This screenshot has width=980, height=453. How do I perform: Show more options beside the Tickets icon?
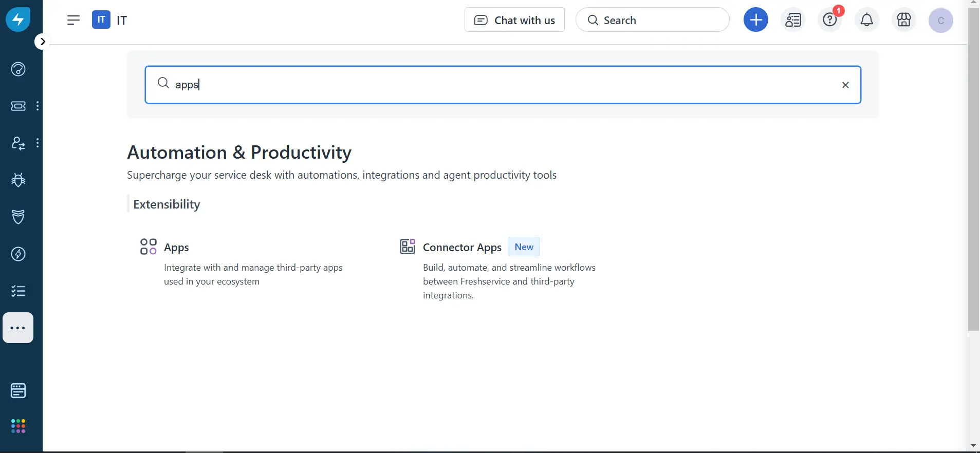(x=38, y=106)
